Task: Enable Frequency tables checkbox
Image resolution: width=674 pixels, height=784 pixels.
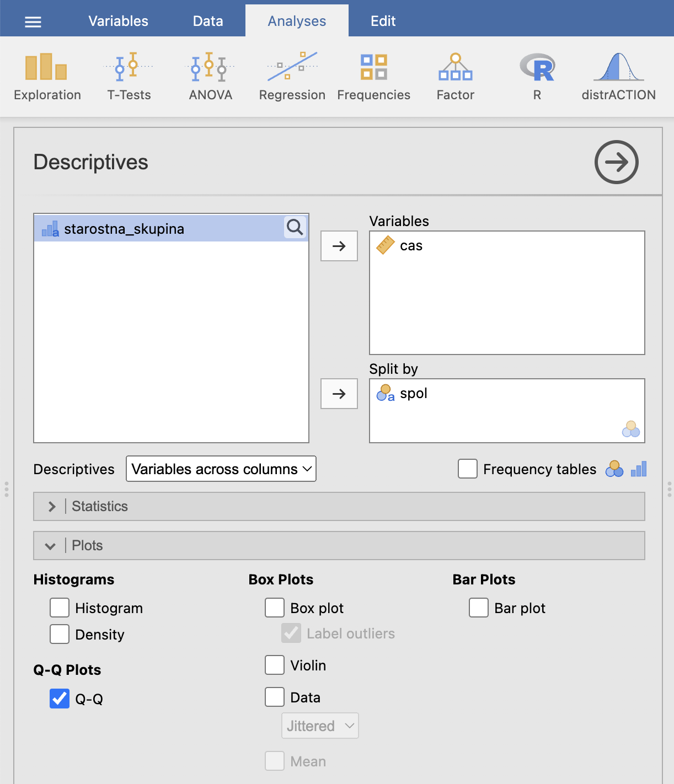Action: click(468, 469)
